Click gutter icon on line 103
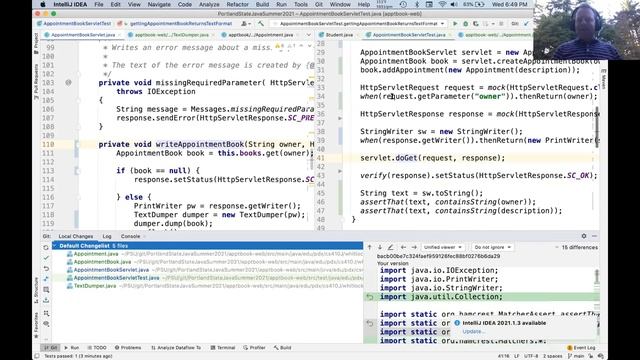The height and width of the screenshot is (360, 640). pyautogui.click(x=68, y=82)
